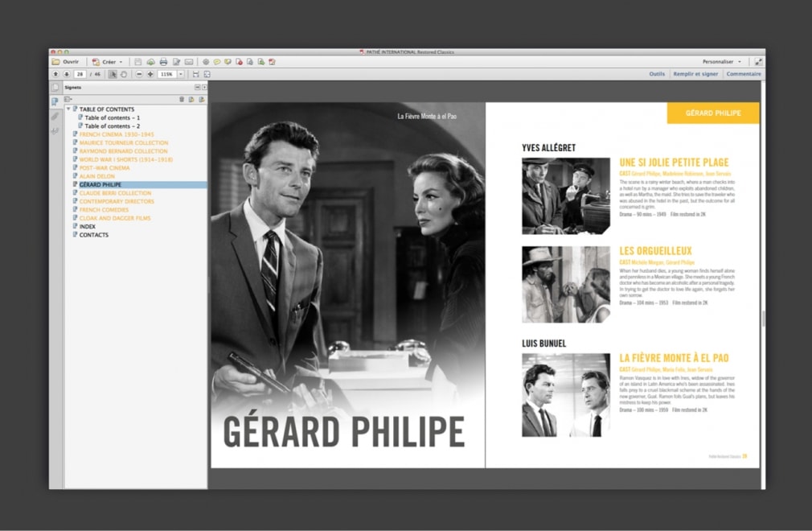Switch to the Outils tab

(657, 73)
